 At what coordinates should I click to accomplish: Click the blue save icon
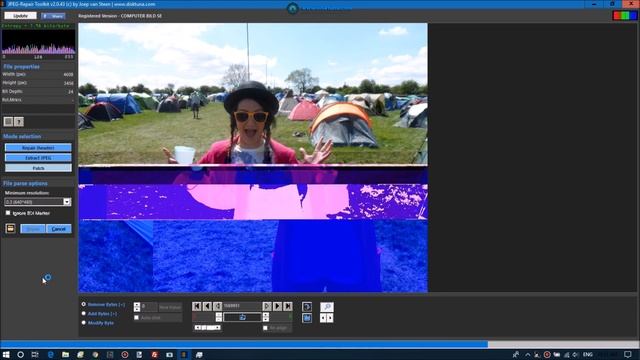307,318
